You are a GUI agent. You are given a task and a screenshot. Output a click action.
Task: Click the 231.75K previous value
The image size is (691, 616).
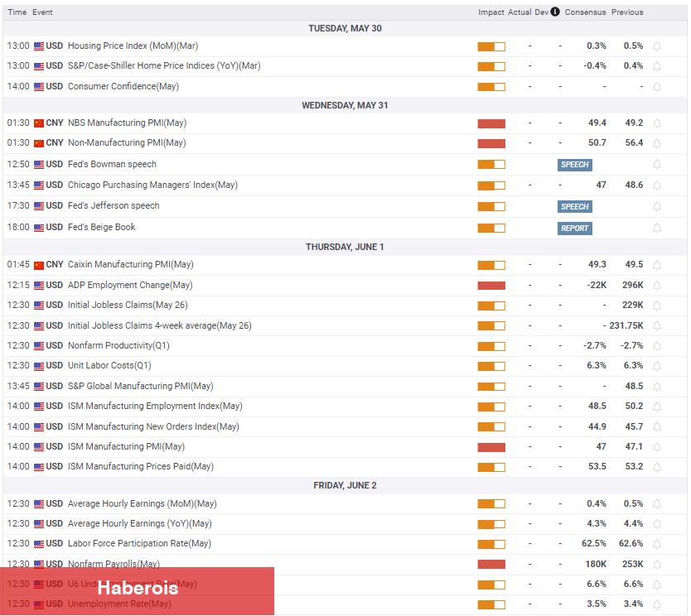(x=626, y=326)
